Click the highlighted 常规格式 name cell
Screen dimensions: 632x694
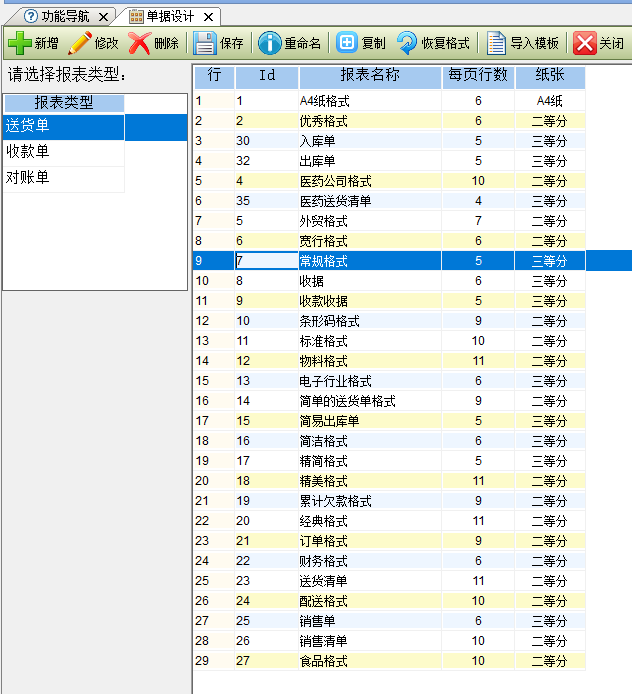370,261
